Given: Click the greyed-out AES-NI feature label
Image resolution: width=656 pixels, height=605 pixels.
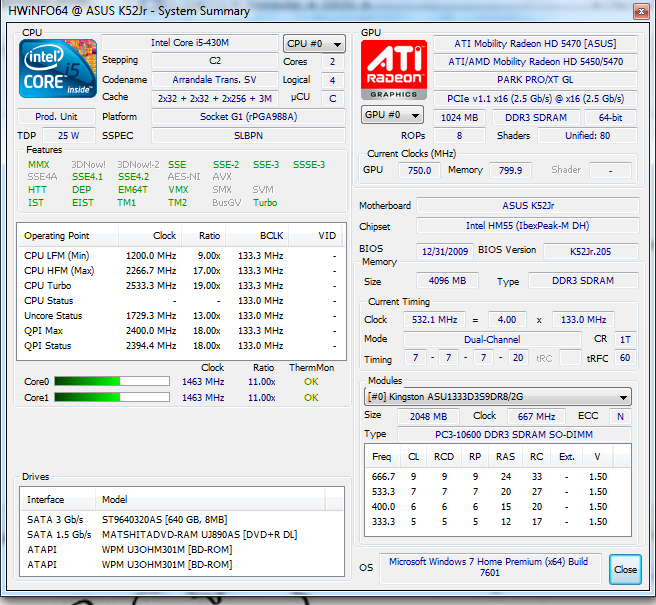Looking at the screenshot, I should [184, 177].
